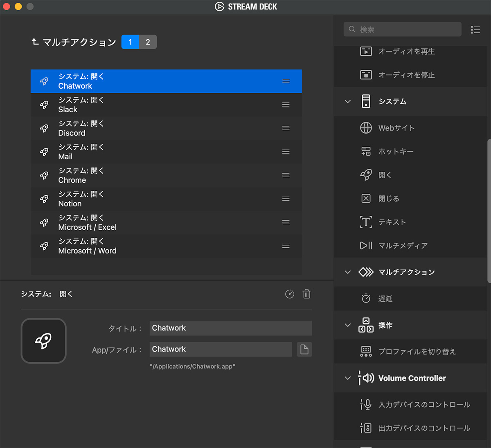Click the rocket icon on Notion row
This screenshot has height=448, width=491.
coord(44,199)
